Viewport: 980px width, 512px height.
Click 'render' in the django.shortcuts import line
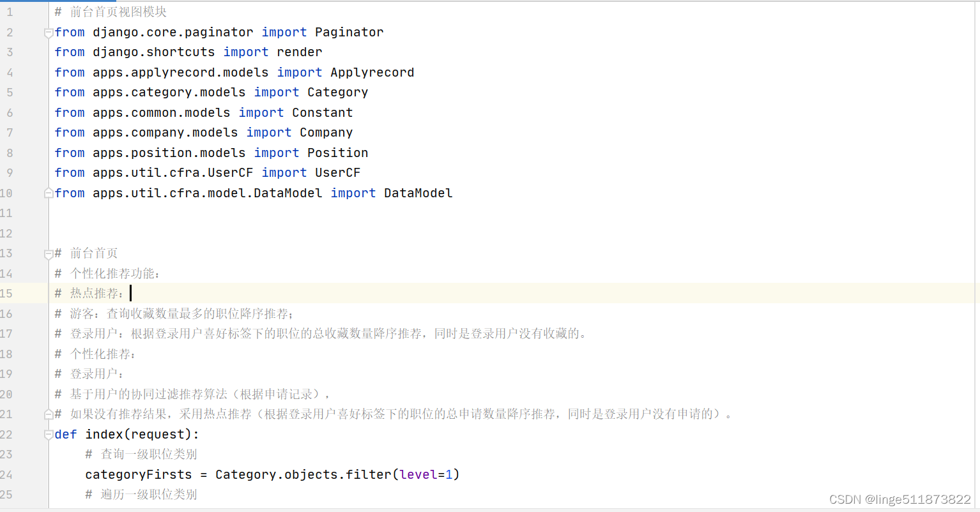[300, 52]
